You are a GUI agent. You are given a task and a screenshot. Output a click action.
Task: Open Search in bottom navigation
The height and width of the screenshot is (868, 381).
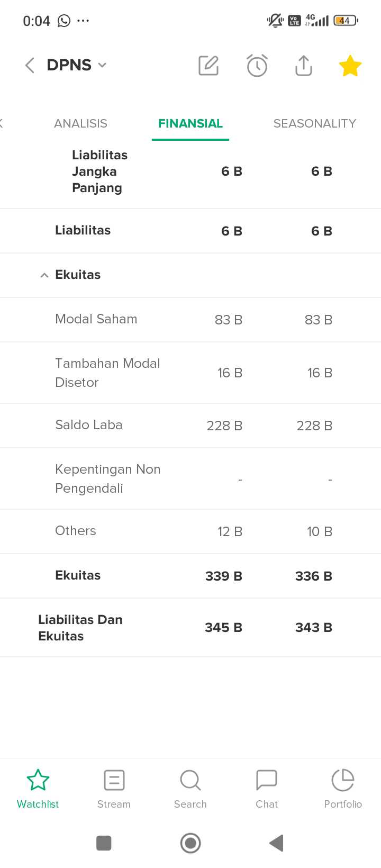pos(190,789)
